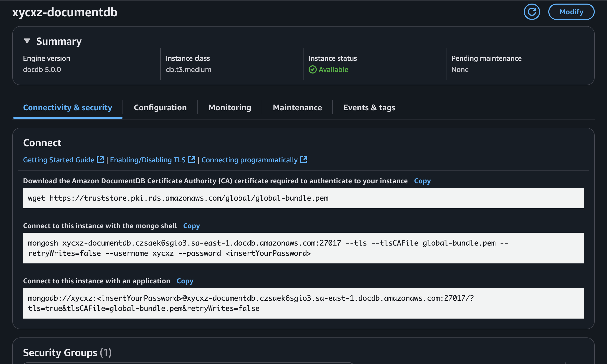View the Maintenance tab

[x=297, y=107]
